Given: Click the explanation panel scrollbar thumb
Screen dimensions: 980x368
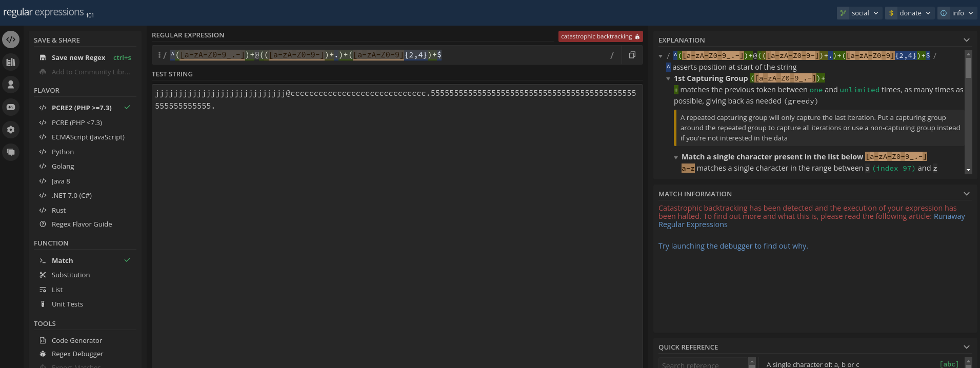Looking at the screenshot, I should pos(968,68).
